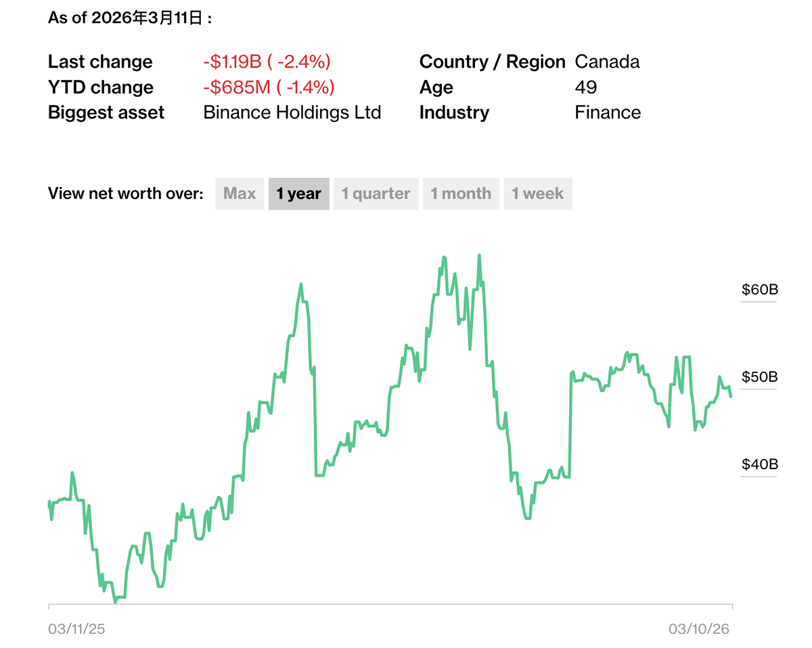Click the $50B axis label
Screen dimensions: 812x648
pyautogui.click(x=760, y=376)
